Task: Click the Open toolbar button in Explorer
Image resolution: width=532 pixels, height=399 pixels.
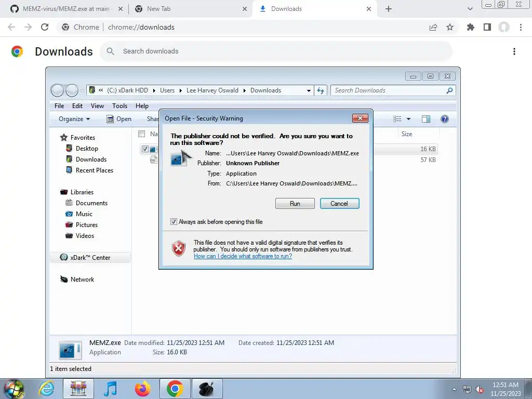Action: point(119,119)
